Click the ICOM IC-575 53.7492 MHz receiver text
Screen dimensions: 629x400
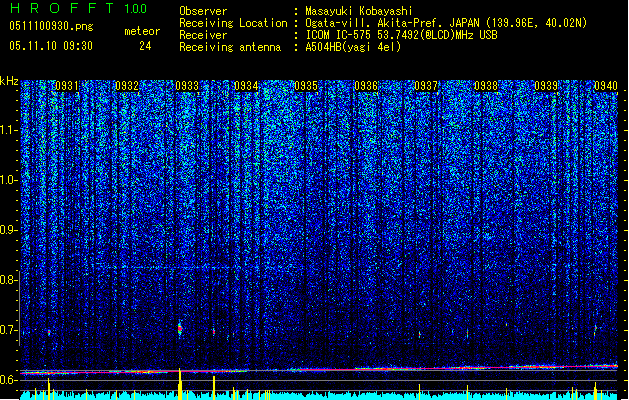(x=402, y=35)
